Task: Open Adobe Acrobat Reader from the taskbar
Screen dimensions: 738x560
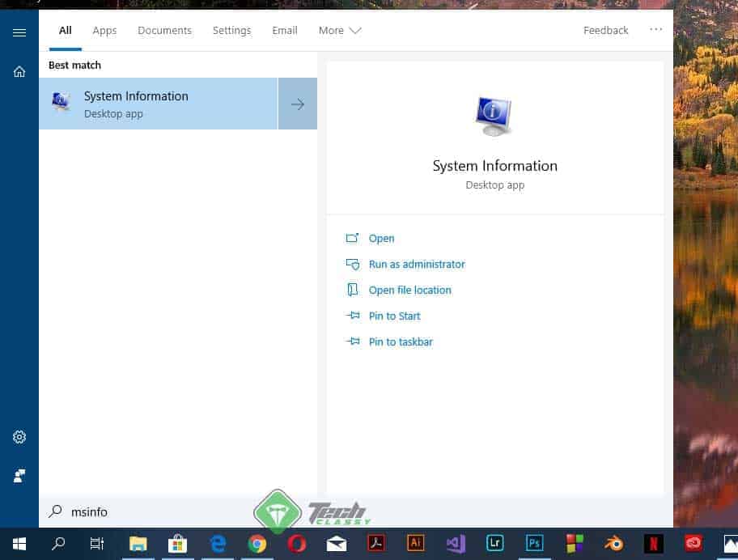Action: tap(375, 543)
